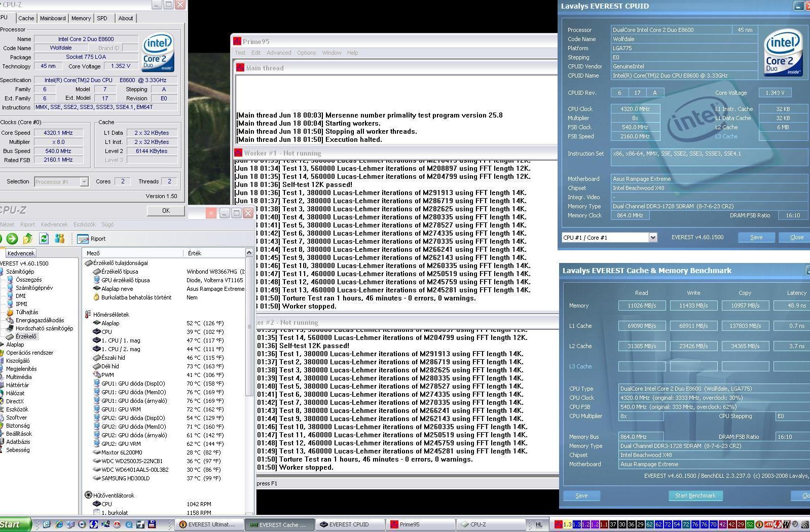Open the Eszközök menu in EVEREST
Viewport: 810px width, 532px height.
click(84, 224)
